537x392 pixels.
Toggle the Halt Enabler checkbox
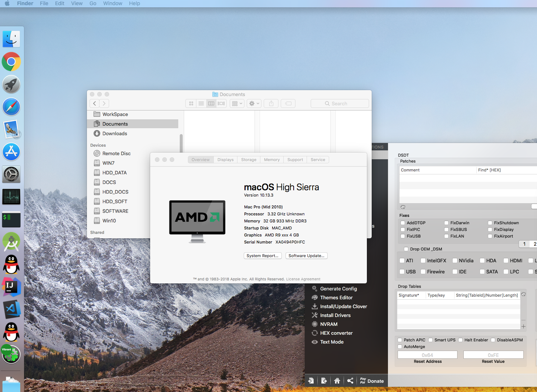tap(460, 340)
